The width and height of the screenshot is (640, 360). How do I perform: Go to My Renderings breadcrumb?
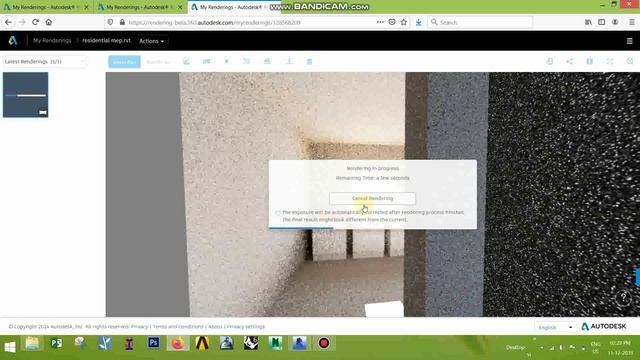pos(52,40)
